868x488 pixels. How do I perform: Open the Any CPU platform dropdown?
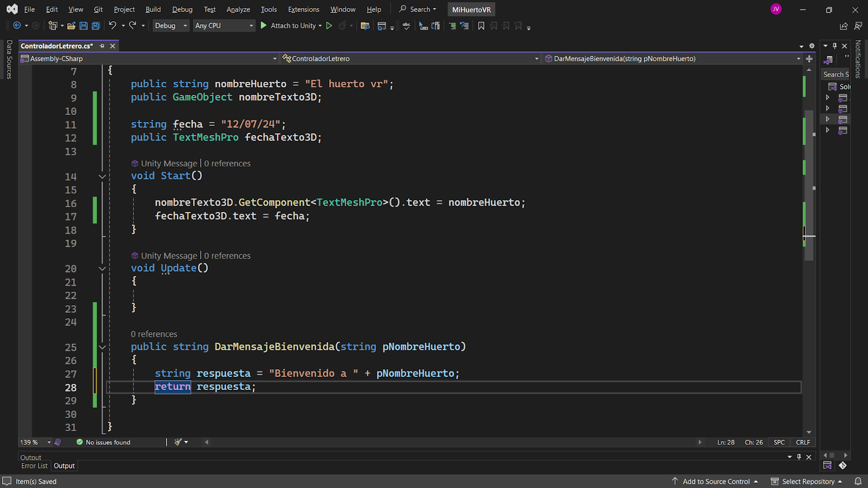point(224,25)
